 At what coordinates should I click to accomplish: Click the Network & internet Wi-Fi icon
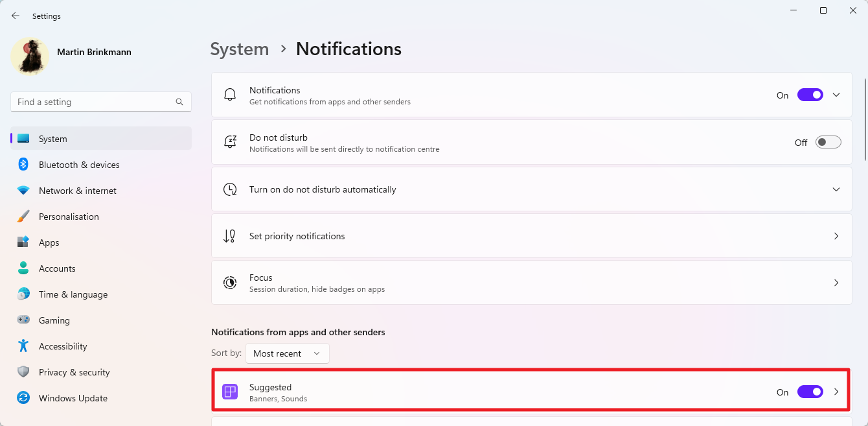point(23,191)
